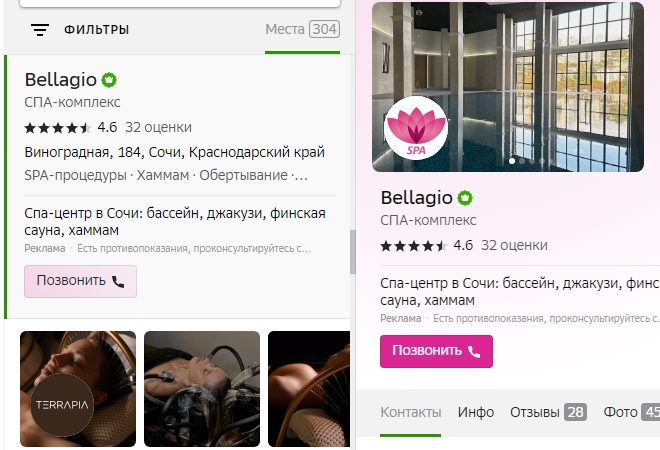Open the middle Terrapia head spa photo
This screenshot has height=450, width=660.
[202, 389]
